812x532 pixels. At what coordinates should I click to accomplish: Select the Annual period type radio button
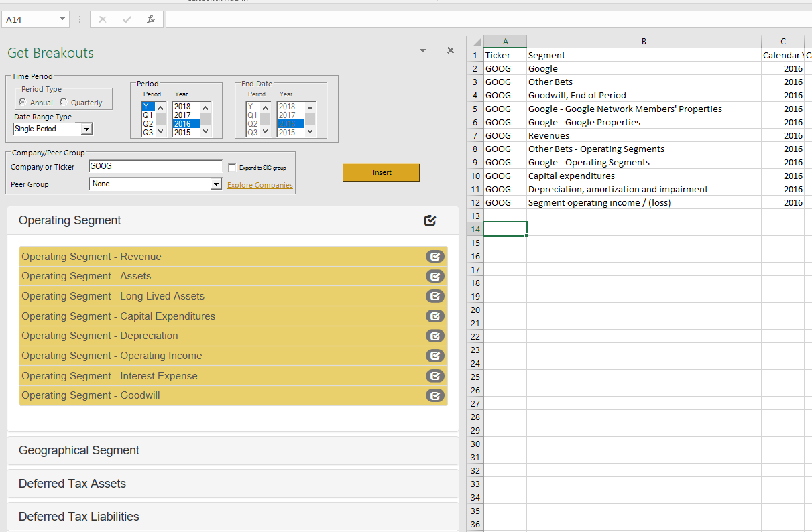tap(23, 103)
